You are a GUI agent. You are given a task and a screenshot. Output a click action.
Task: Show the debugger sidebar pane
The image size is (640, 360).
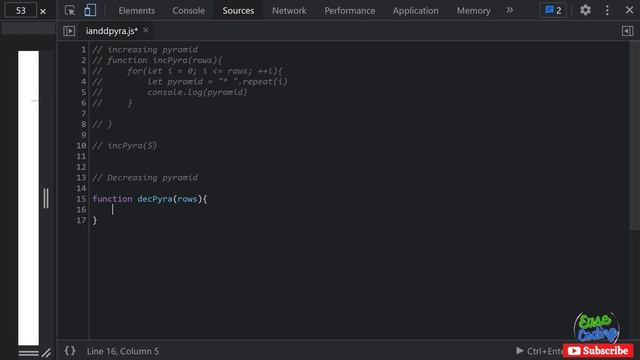coord(627,31)
